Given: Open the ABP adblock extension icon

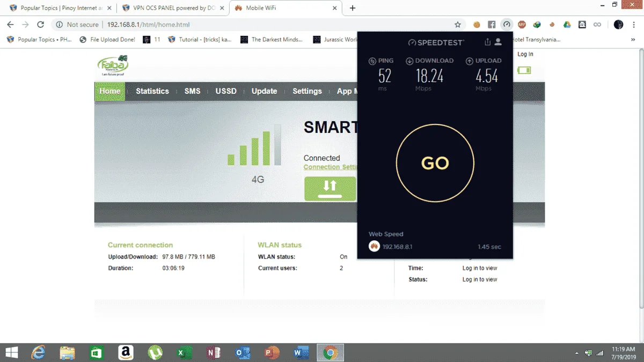Looking at the screenshot, I should [x=522, y=25].
